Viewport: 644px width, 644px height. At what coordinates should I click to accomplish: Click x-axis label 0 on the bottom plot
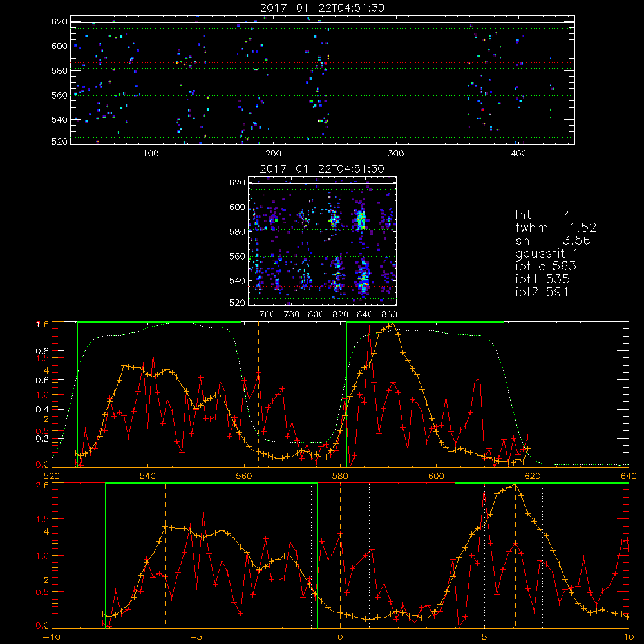pyautogui.click(x=340, y=637)
